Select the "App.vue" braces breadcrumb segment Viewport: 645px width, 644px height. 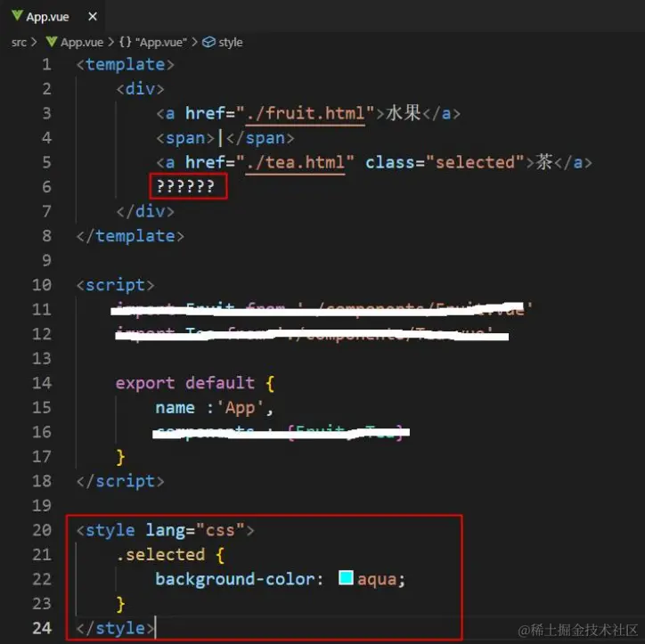[x=153, y=42]
